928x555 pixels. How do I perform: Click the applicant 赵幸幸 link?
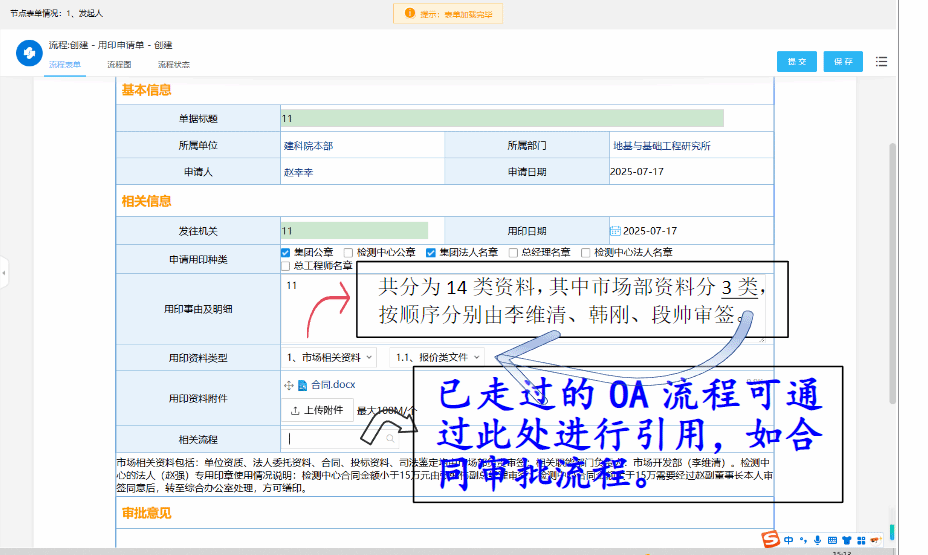[x=298, y=172]
